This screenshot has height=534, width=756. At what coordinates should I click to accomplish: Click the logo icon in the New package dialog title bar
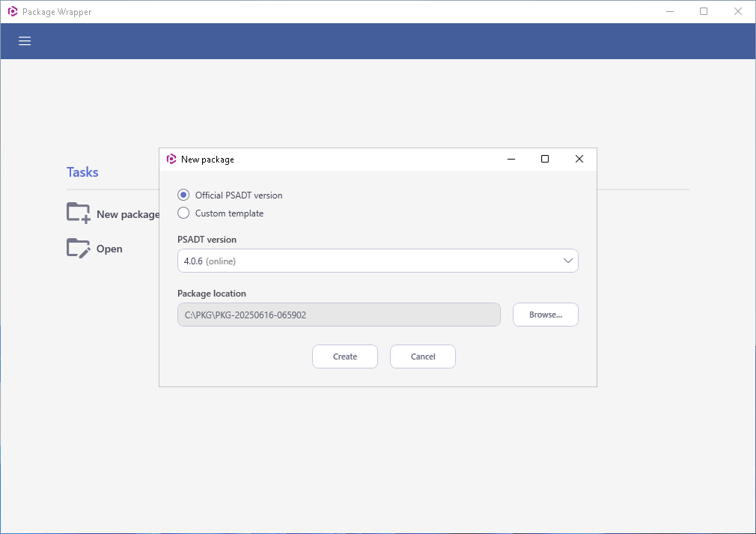click(x=171, y=160)
